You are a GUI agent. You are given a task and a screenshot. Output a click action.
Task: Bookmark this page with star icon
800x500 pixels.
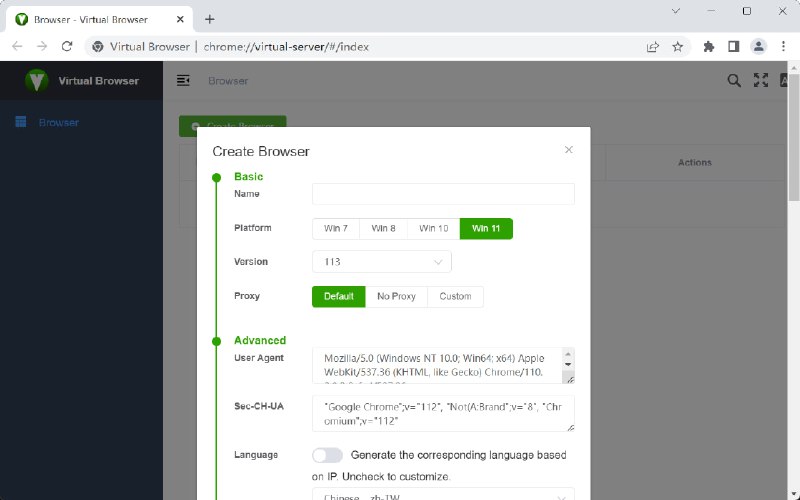point(678,47)
